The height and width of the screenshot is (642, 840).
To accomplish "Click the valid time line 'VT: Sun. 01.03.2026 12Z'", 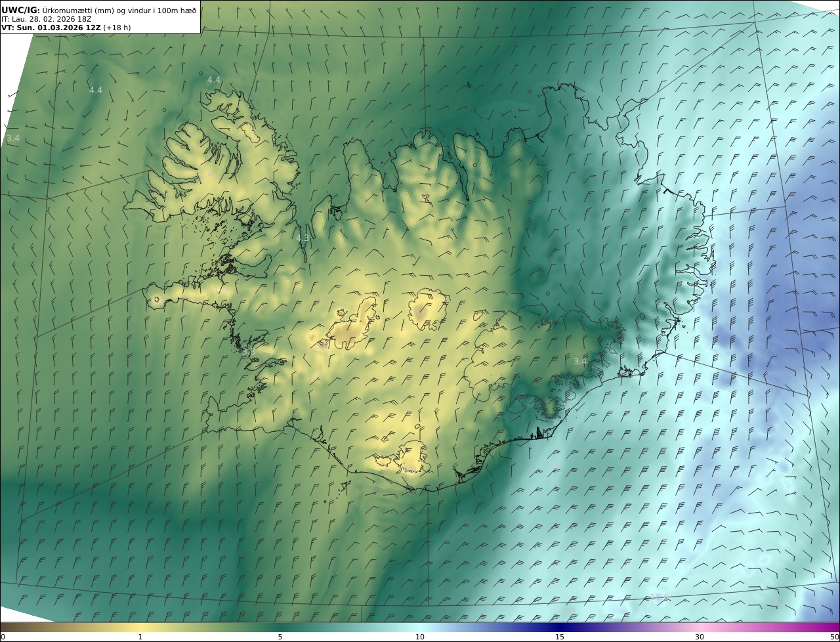I will point(51,28).
